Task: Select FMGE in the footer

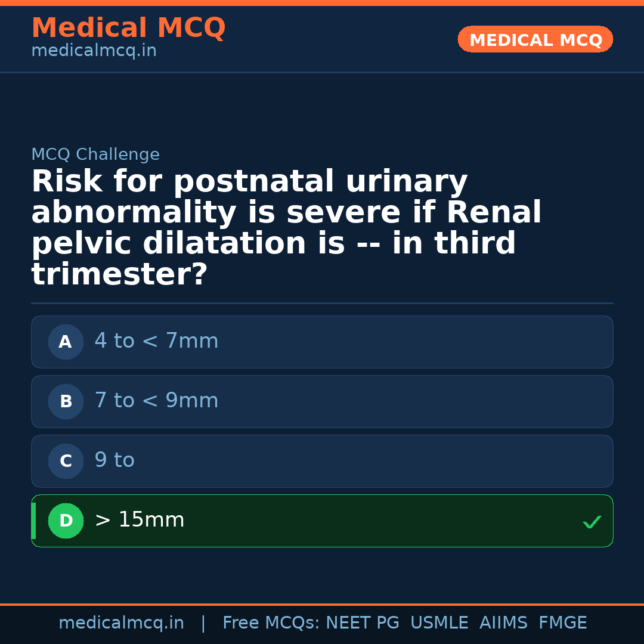Action: tap(562, 623)
